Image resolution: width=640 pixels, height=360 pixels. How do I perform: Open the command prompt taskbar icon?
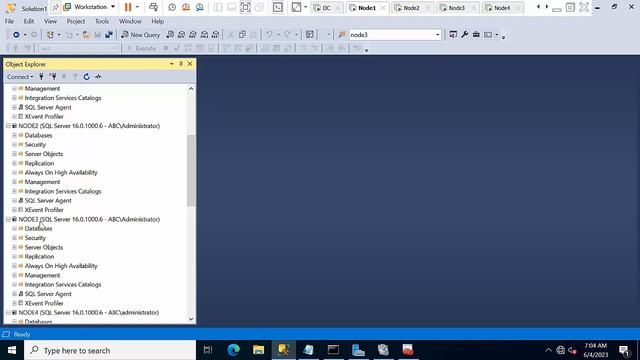click(333, 350)
